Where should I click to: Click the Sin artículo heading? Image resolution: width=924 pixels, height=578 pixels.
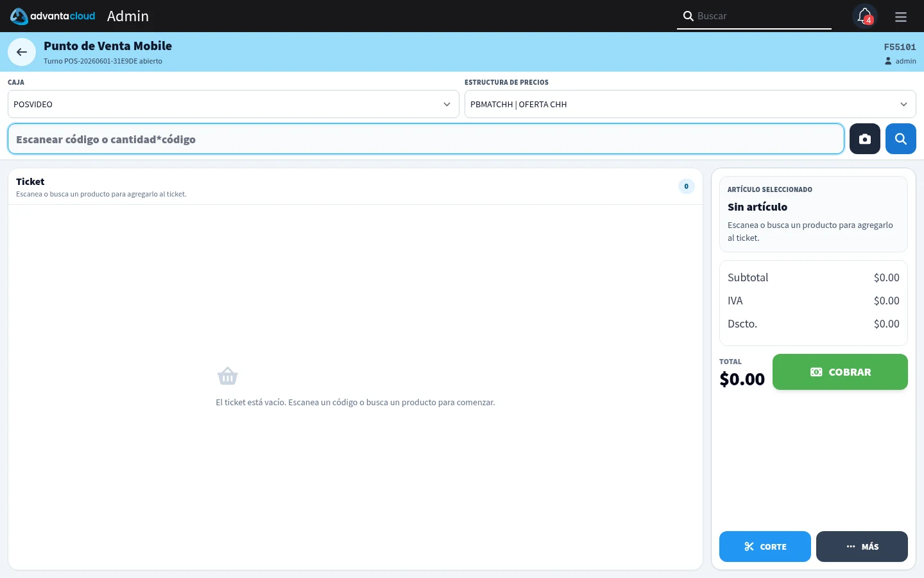[757, 207]
